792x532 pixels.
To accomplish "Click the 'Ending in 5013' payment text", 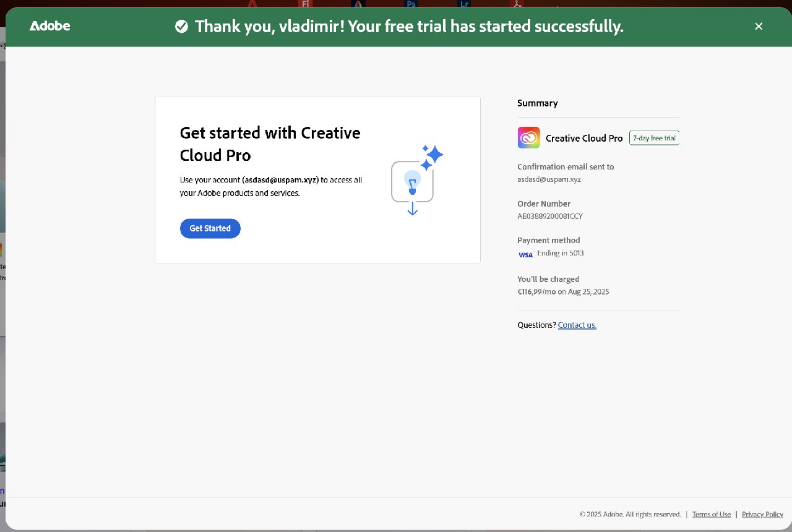I will click(x=561, y=253).
